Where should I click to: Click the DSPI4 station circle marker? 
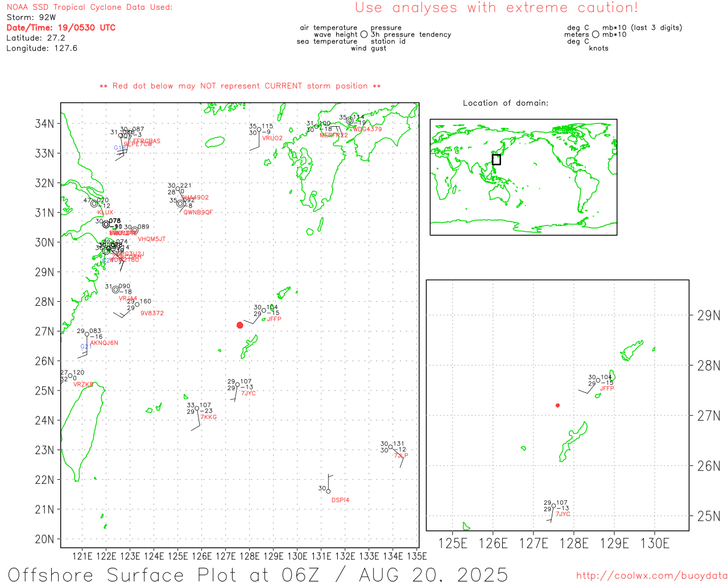point(329,492)
